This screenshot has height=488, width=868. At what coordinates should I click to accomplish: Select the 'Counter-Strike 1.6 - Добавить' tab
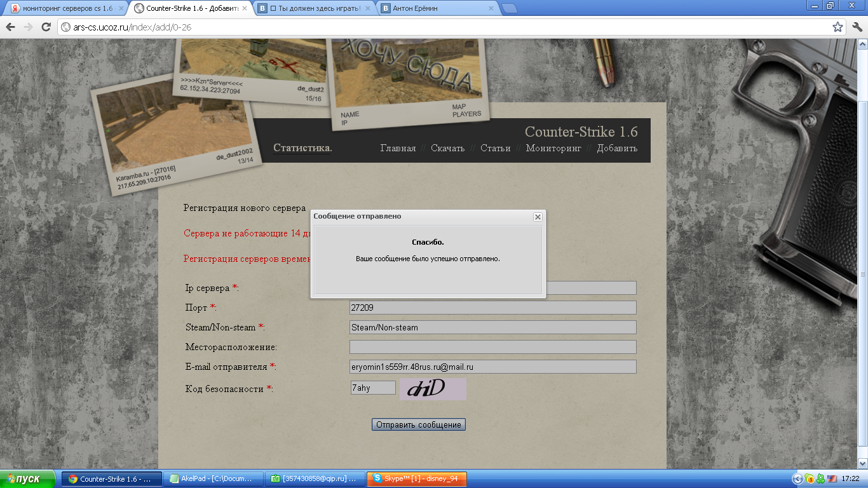191,9
